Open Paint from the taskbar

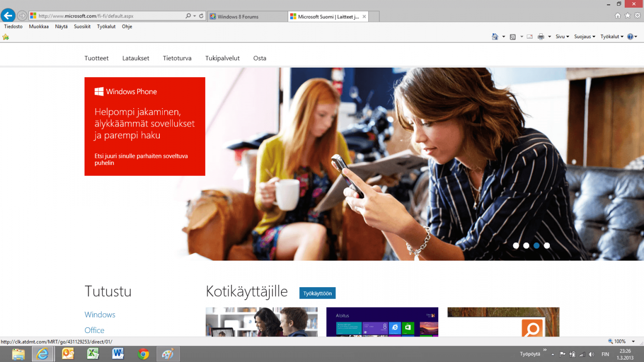tap(168, 354)
